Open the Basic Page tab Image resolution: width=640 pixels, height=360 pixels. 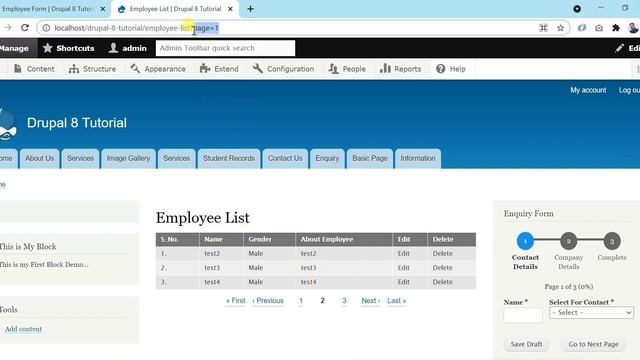(370, 158)
